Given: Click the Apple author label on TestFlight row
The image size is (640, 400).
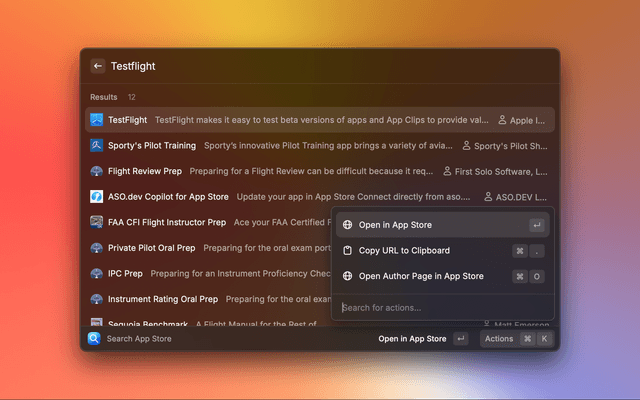Looking at the screenshot, I should pyautogui.click(x=521, y=120).
